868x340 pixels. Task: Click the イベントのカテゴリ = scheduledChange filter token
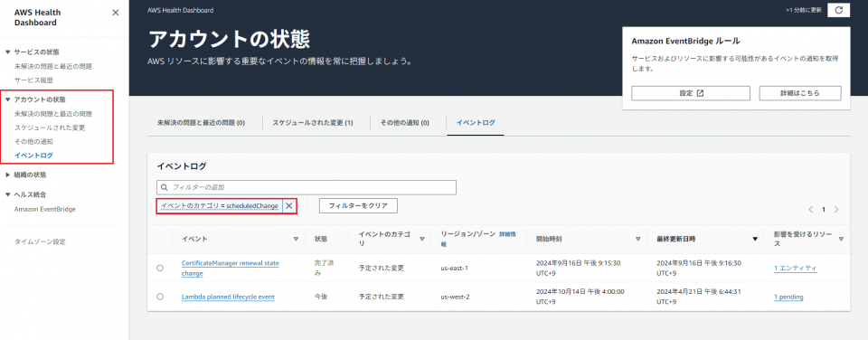[220, 205]
